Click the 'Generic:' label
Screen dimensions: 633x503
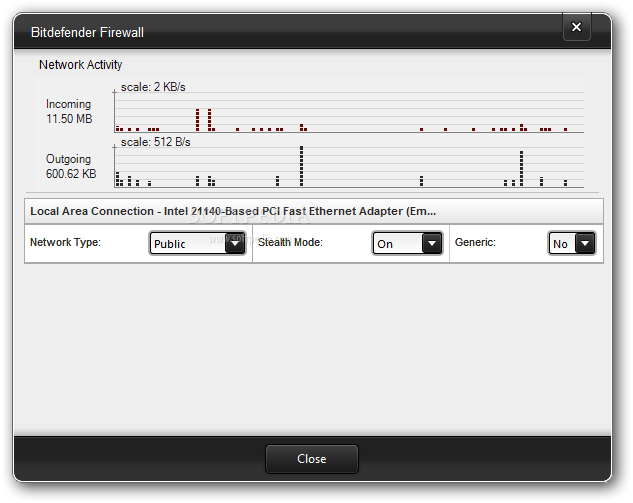[475, 242]
